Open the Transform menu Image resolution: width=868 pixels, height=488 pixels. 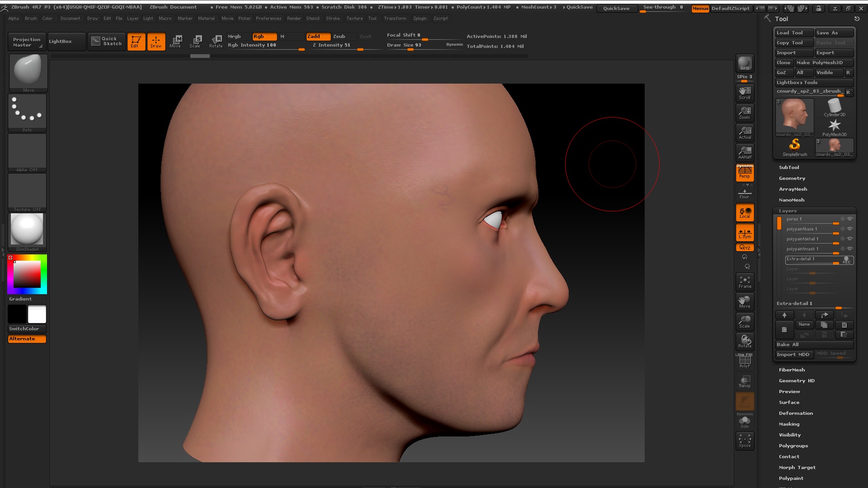point(395,19)
